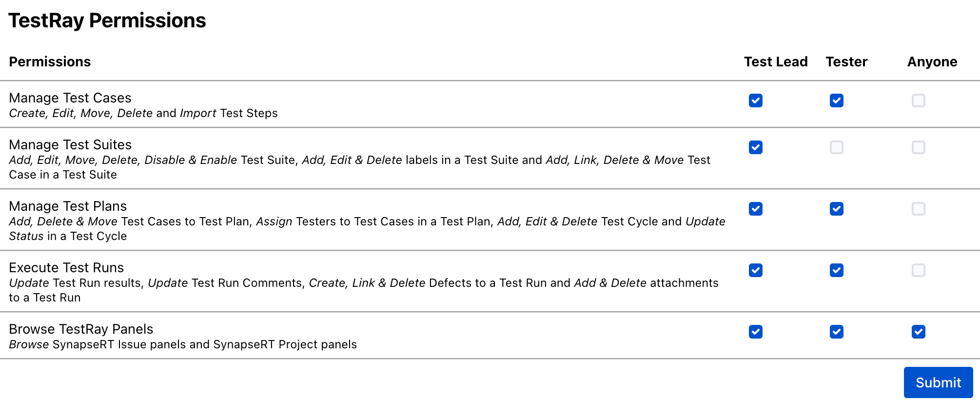980x401 pixels.
Task: Enable Manage Test Plans for Anyone
Action: tap(919, 209)
